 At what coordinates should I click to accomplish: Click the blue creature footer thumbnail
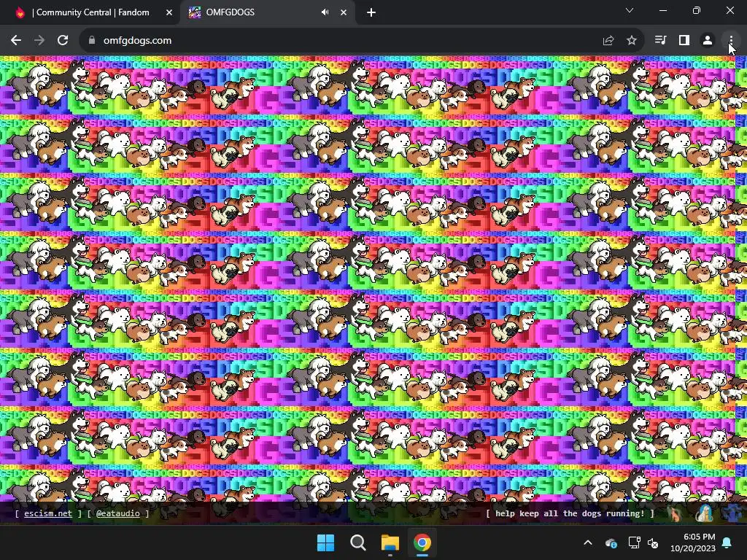(x=734, y=513)
